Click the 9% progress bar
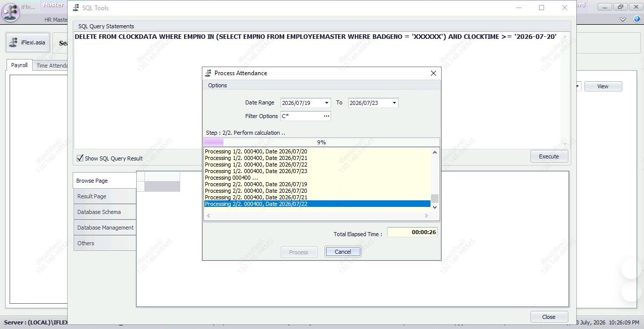 [321, 142]
